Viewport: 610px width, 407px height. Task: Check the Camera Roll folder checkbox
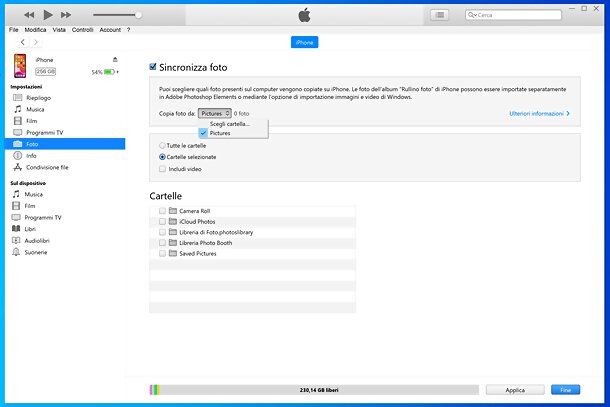tap(162, 211)
